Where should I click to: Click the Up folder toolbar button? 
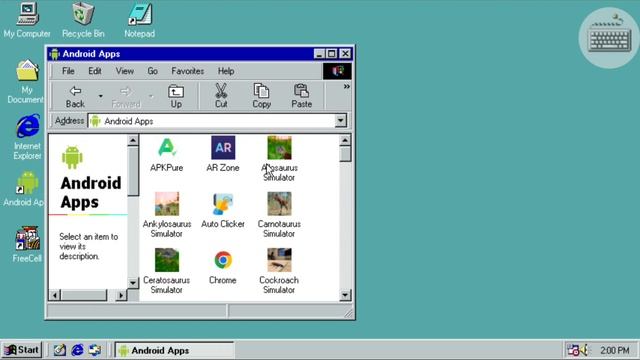[176, 96]
